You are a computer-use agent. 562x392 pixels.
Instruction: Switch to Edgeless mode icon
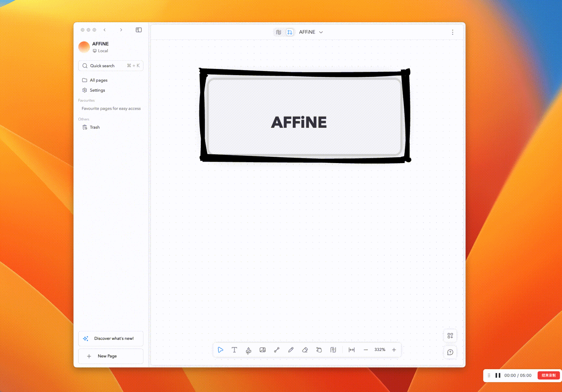[289, 32]
